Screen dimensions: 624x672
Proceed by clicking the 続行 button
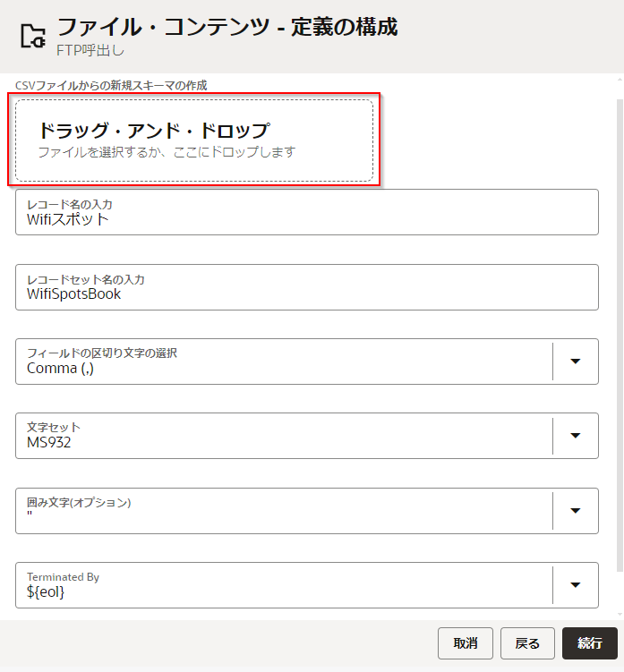click(x=590, y=643)
